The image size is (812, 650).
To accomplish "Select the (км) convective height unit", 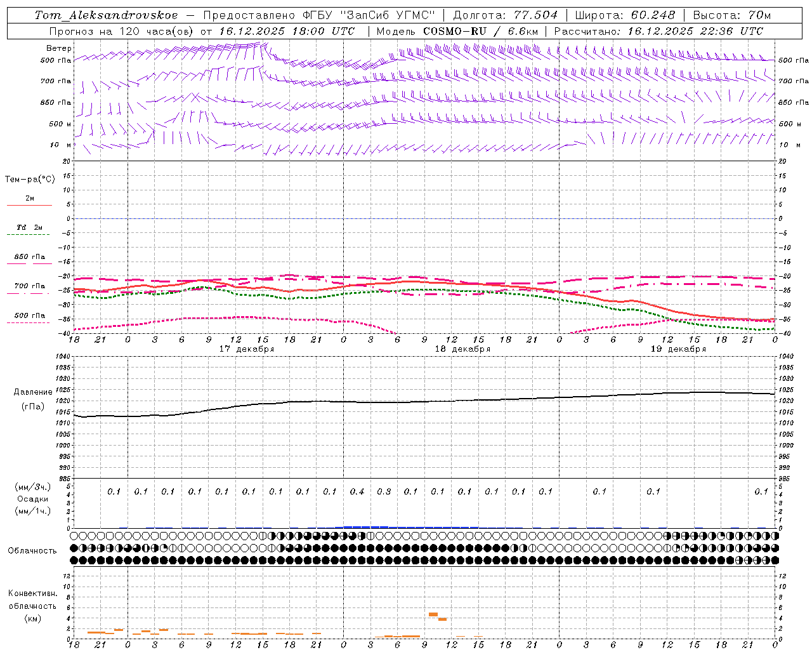I will pos(32,618).
